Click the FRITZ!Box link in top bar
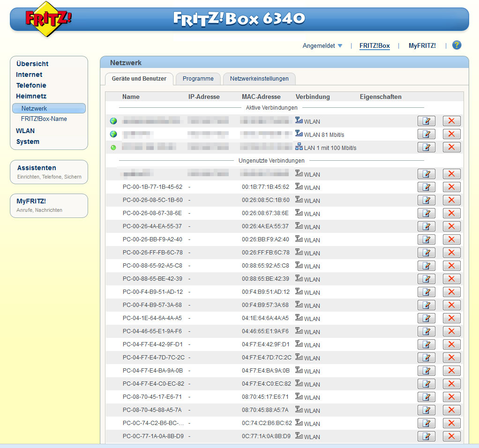The height and width of the screenshot is (448, 479). (x=374, y=46)
